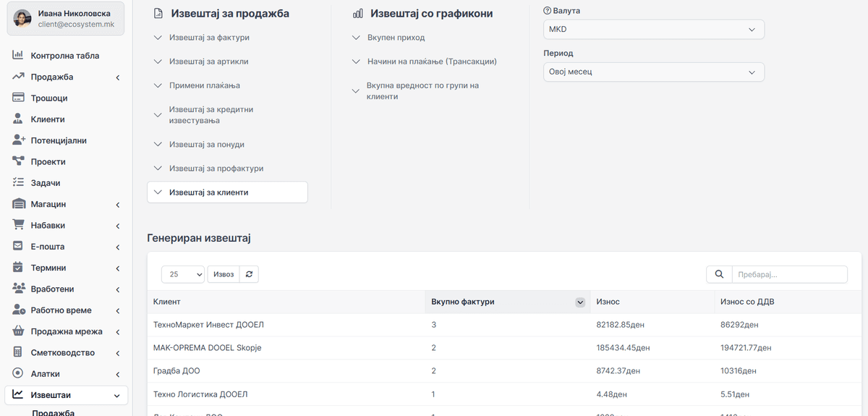Click the refresh table icon button
The image size is (868, 416).
pyautogui.click(x=249, y=274)
